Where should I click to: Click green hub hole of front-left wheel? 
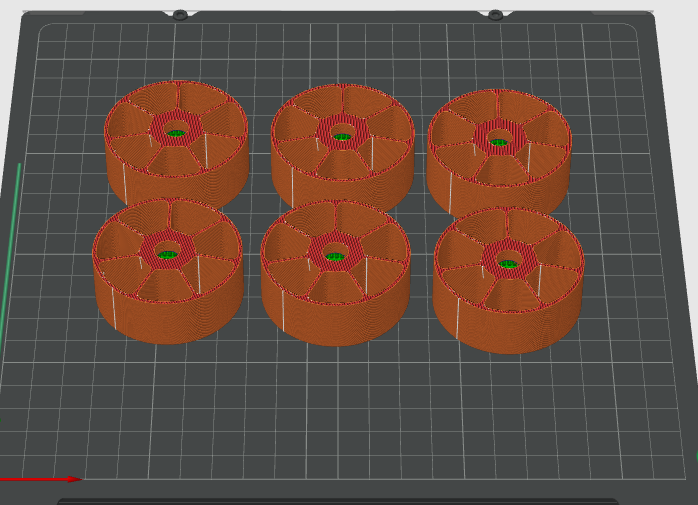[x=167, y=255]
